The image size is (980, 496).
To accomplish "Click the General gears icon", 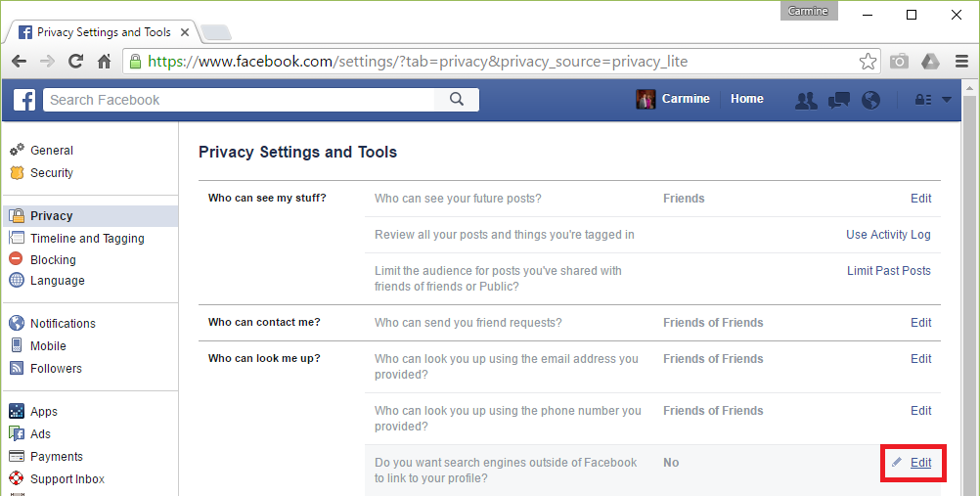I will click(17, 150).
